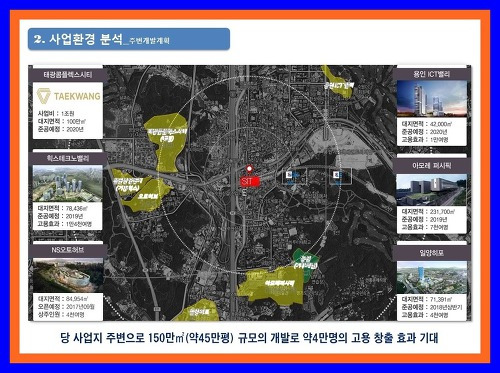
Task: Select the 아모레 퍼시픽 card header
Action: point(431,166)
